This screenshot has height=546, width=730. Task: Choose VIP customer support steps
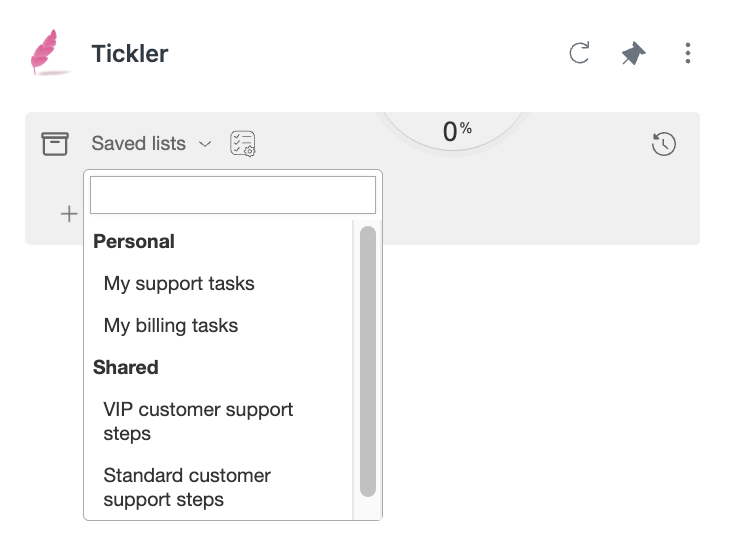tap(198, 421)
